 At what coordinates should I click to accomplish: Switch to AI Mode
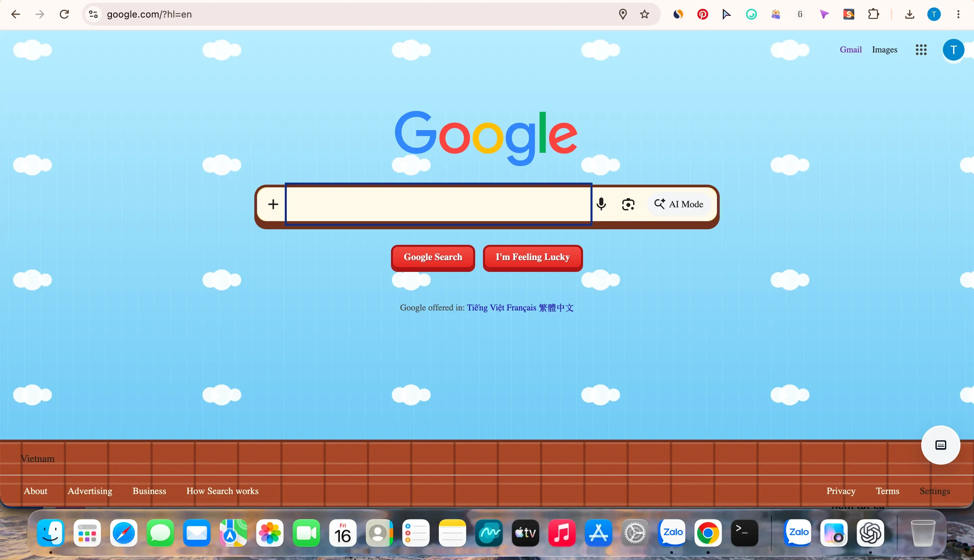pyautogui.click(x=679, y=204)
